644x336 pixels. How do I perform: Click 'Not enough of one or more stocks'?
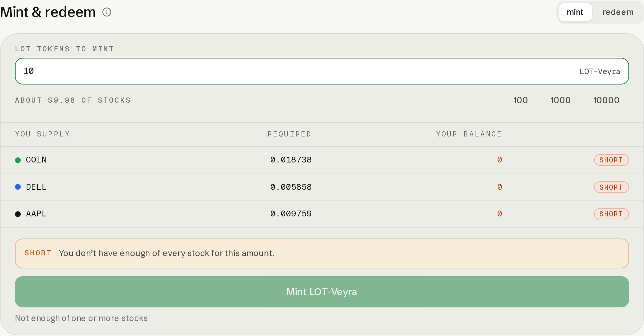(81, 318)
